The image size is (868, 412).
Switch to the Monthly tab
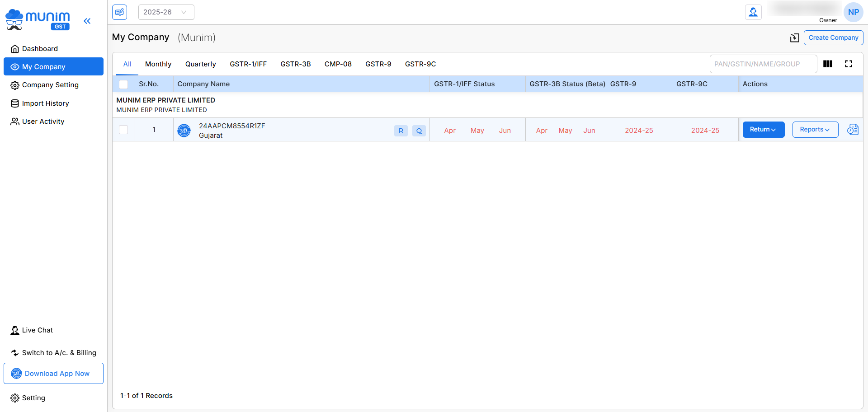coord(158,64)
